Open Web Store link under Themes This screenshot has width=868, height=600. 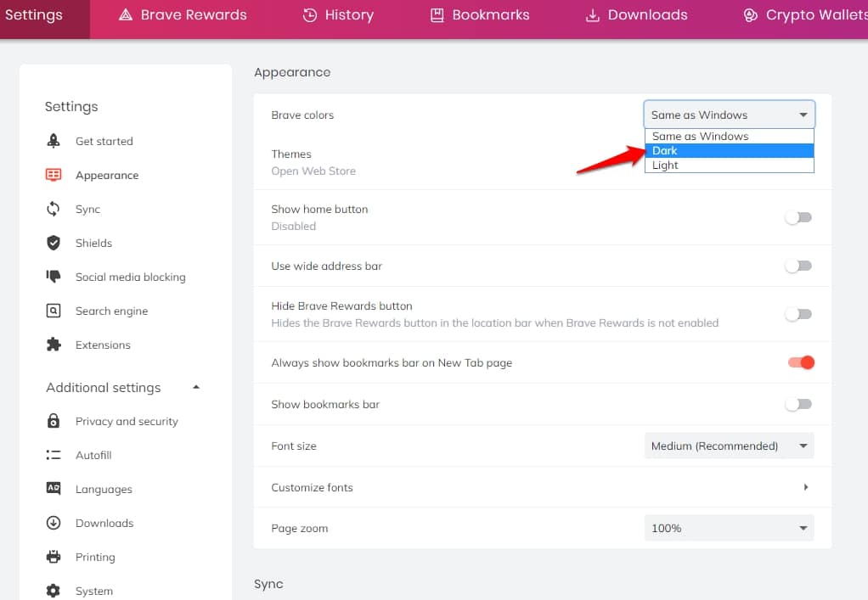tap(313, 171)
